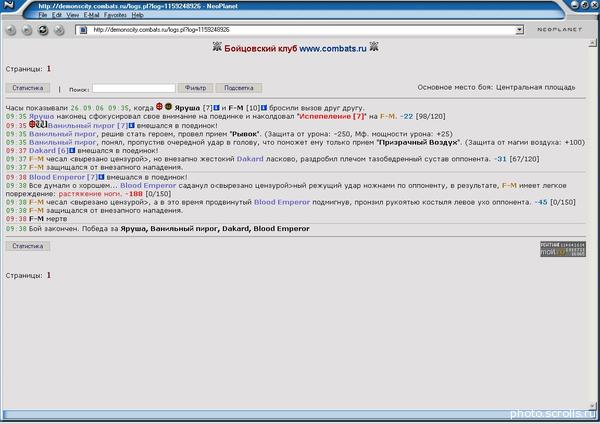This screenshot has height=424, width=600.
Task: Click the text "Основное место боя: Центральная площадь"
Action: [x=496, y=87]
